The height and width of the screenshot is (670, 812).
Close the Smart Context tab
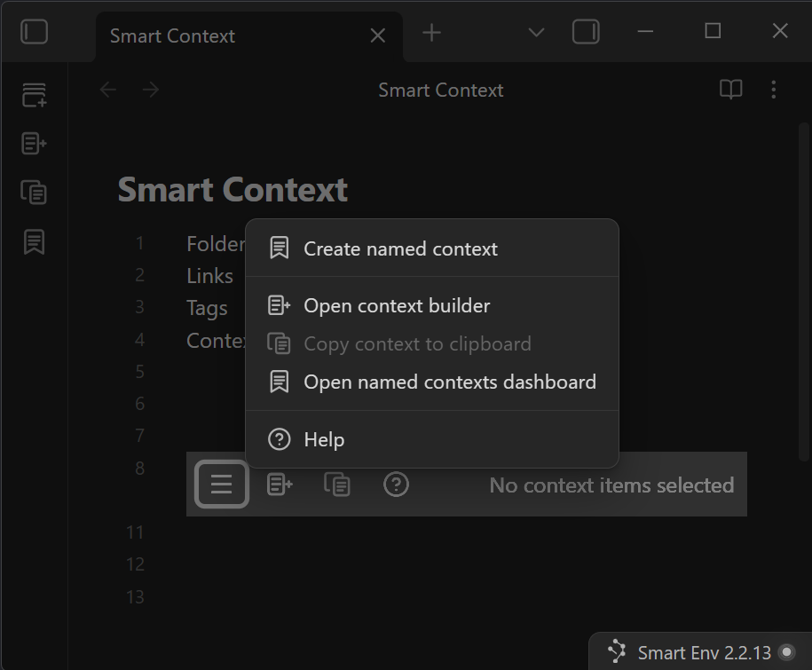click(377, 35)
